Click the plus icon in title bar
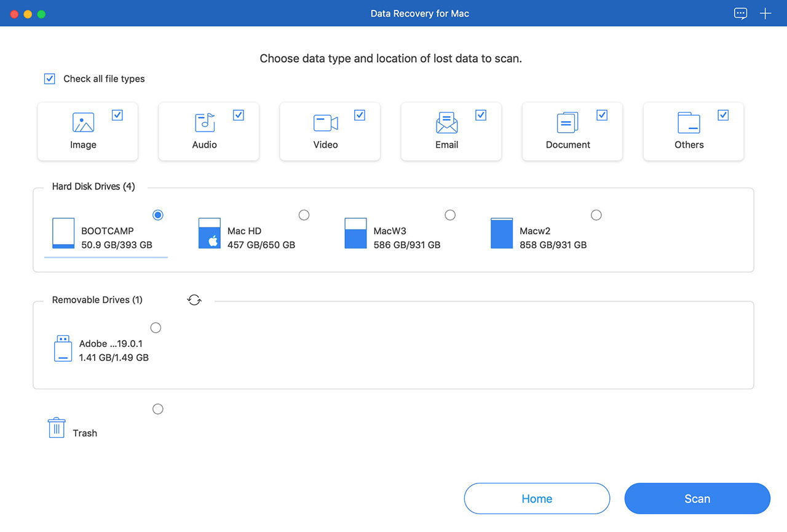Image resolution: width=787 pixels, height=532 pixels. (x=765, y=14)
